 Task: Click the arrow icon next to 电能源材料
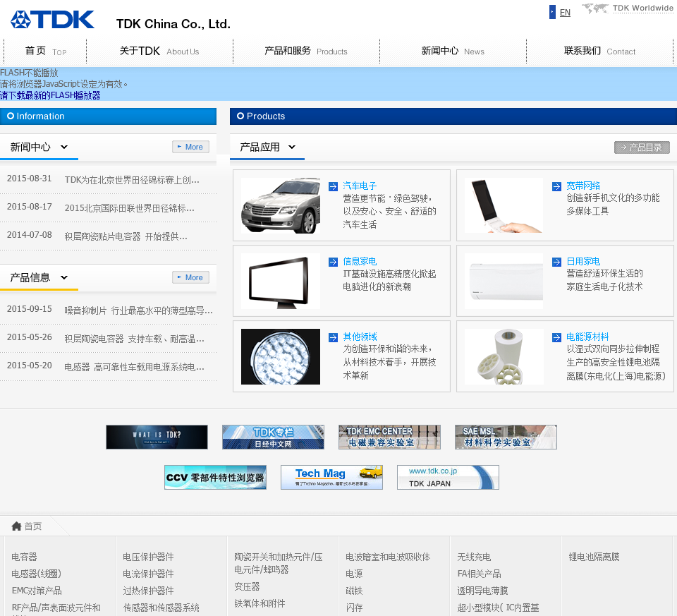[556, 337]
